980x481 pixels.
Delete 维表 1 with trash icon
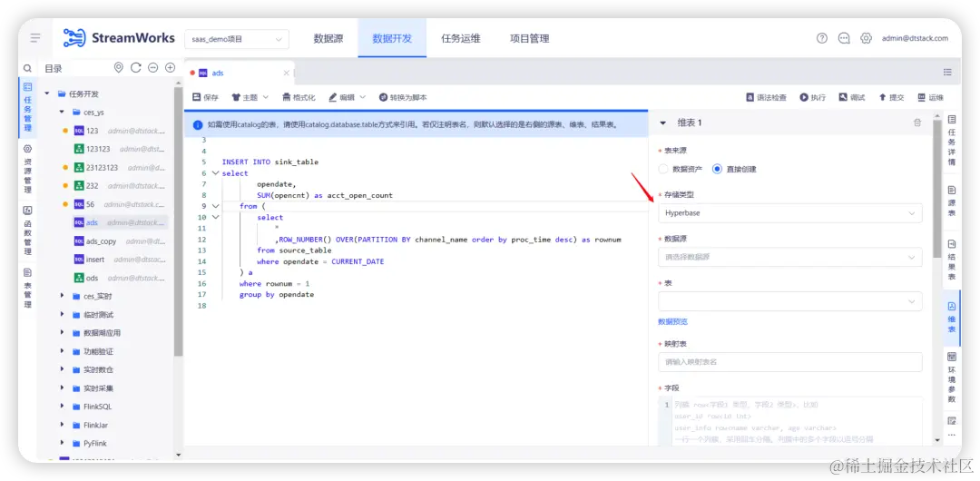916,123
